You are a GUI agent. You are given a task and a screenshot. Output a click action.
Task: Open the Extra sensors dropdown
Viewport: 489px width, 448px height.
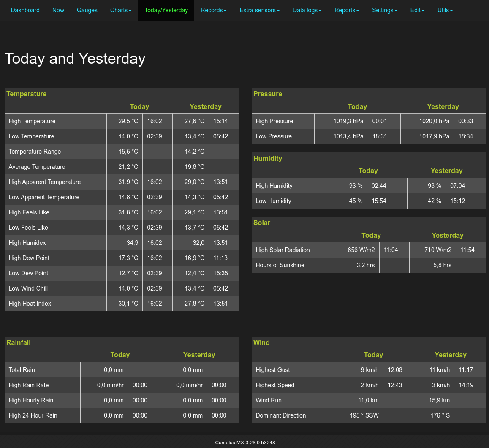[x=259, y=10]
